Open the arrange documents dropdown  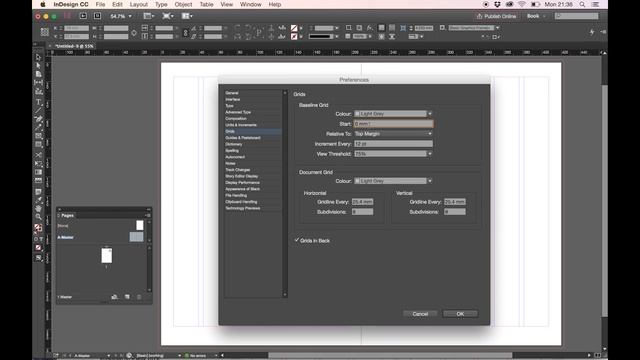tap(187, 16)
